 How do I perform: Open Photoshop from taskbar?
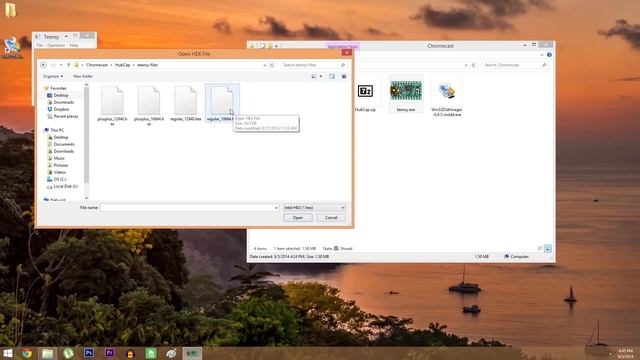click(89, 353)
